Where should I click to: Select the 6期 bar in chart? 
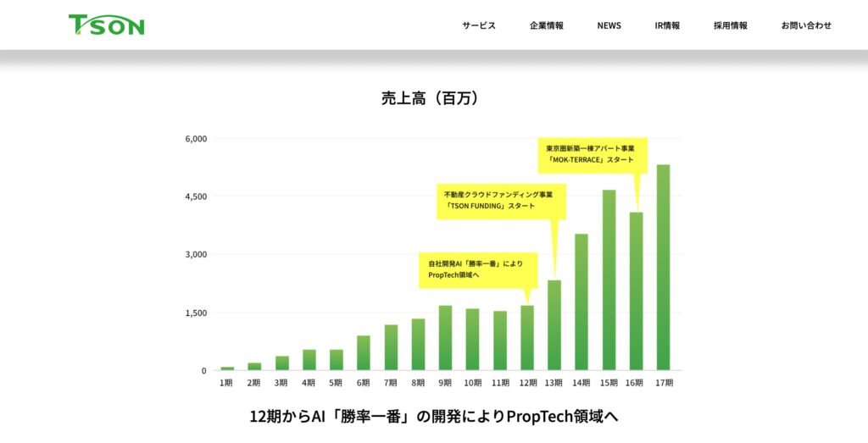(x=364, y=353)
